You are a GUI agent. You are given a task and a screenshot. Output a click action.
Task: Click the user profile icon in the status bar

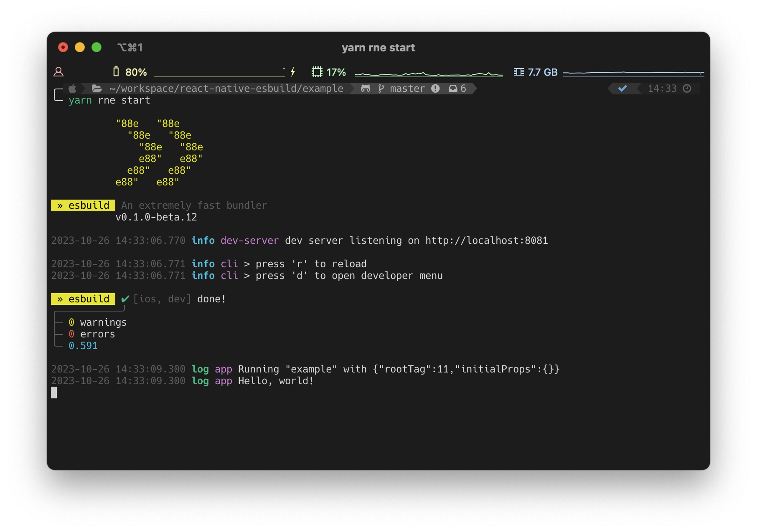pos(59,71)
